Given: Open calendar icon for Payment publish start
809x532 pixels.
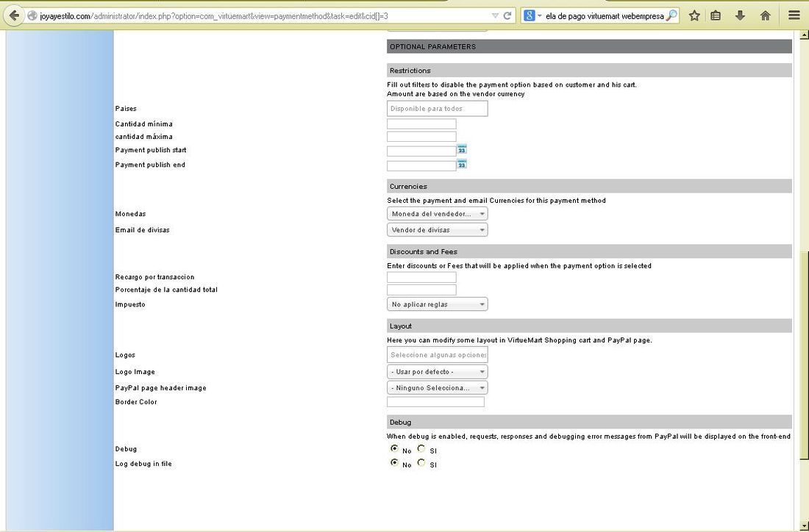Looking at the screenshot, I should click(462, 149).
